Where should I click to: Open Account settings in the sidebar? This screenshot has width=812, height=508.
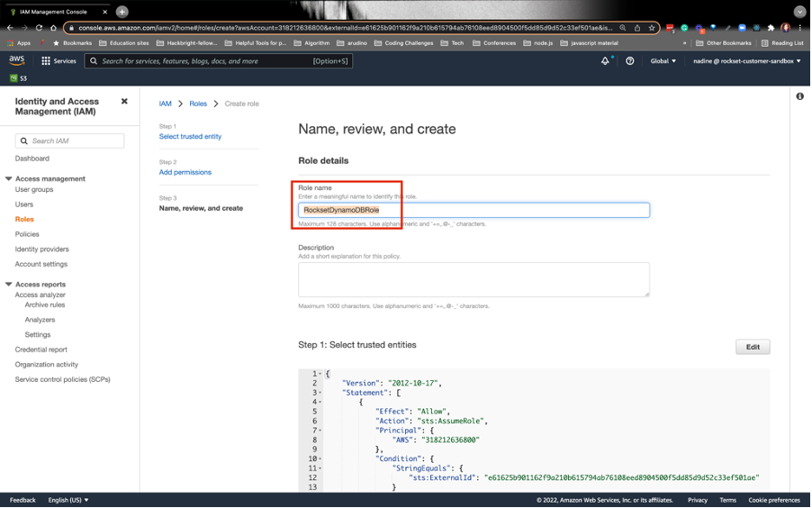coord(41,265)
